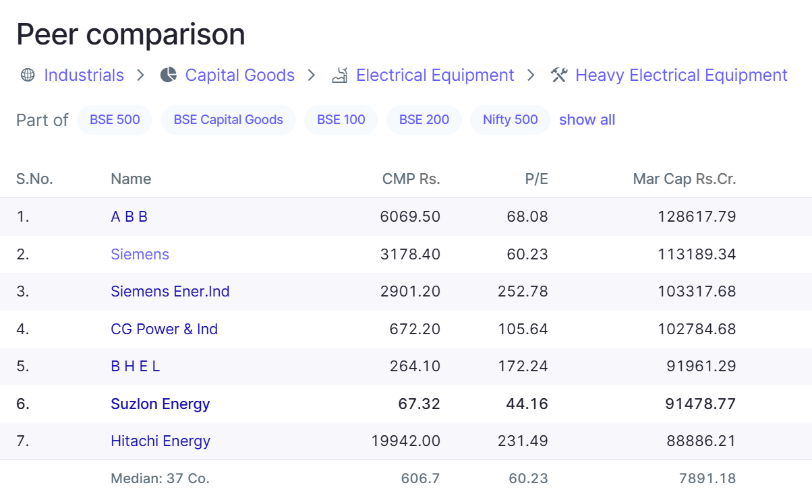Open the Electrical Equipment breadcrumb link
812x504 pixels.
pyautogui.click(x=435, y=75)
